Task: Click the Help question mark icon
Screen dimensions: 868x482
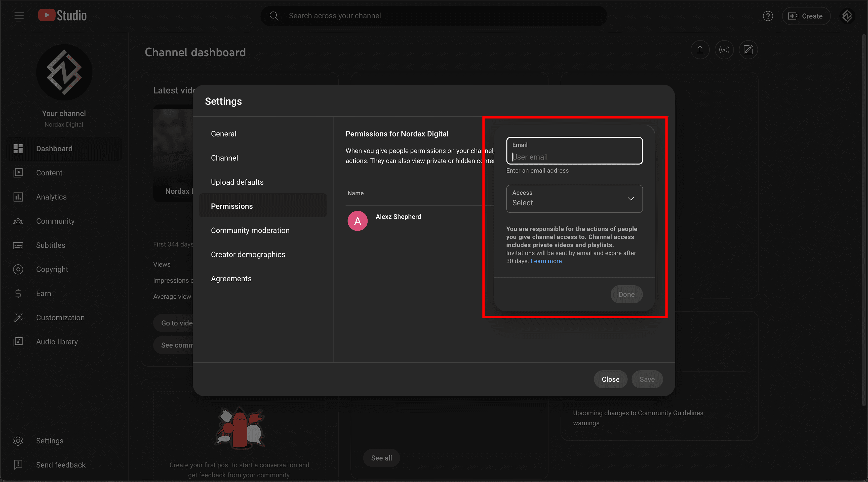Action: (x=768, y=16)
